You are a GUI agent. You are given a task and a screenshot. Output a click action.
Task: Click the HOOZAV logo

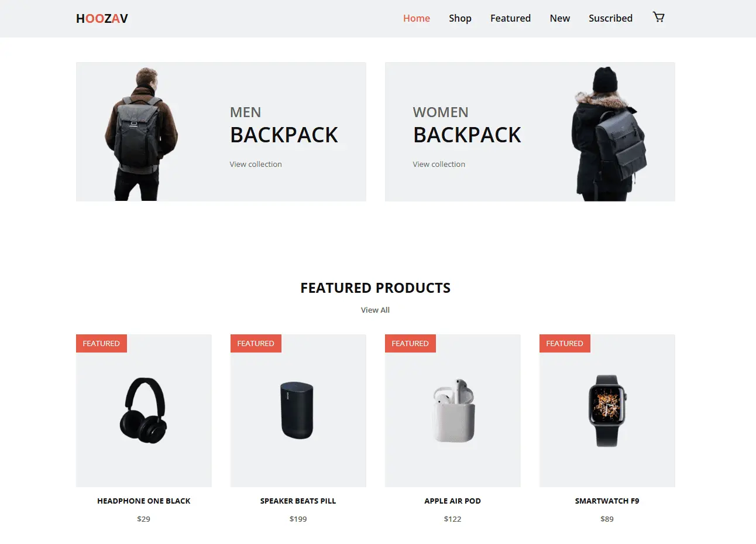(102, 19)
